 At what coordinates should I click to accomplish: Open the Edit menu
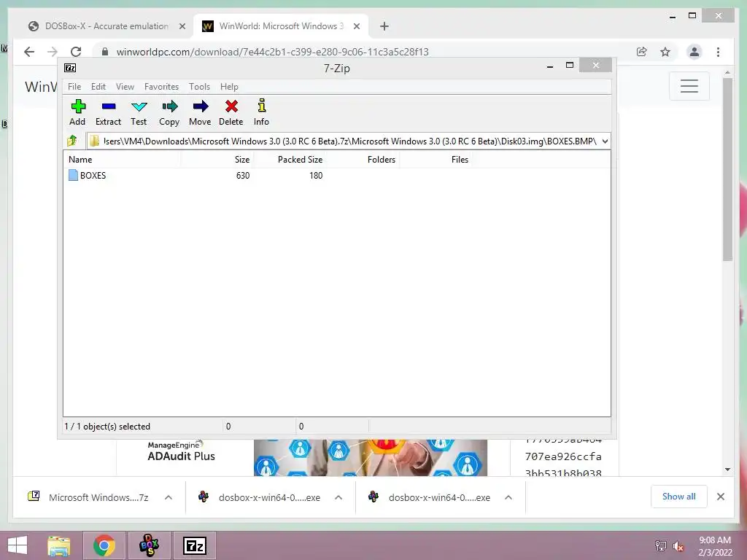point(98,87)
